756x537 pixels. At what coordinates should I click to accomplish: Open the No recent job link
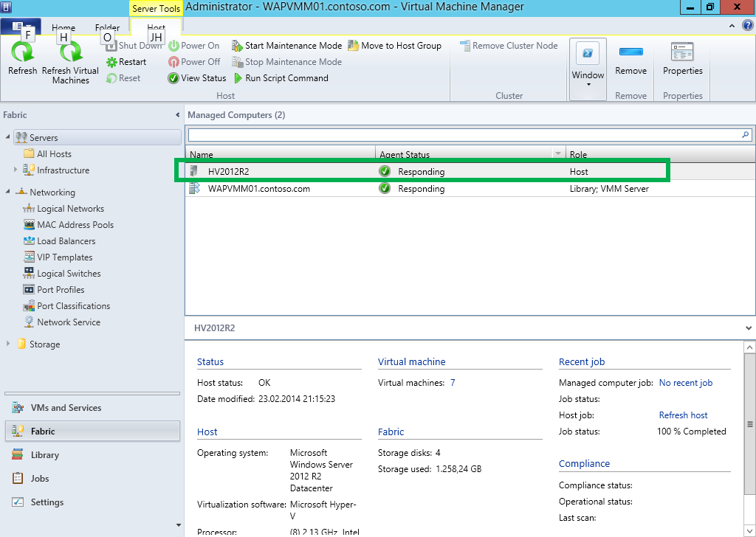[x=686, y=383]
